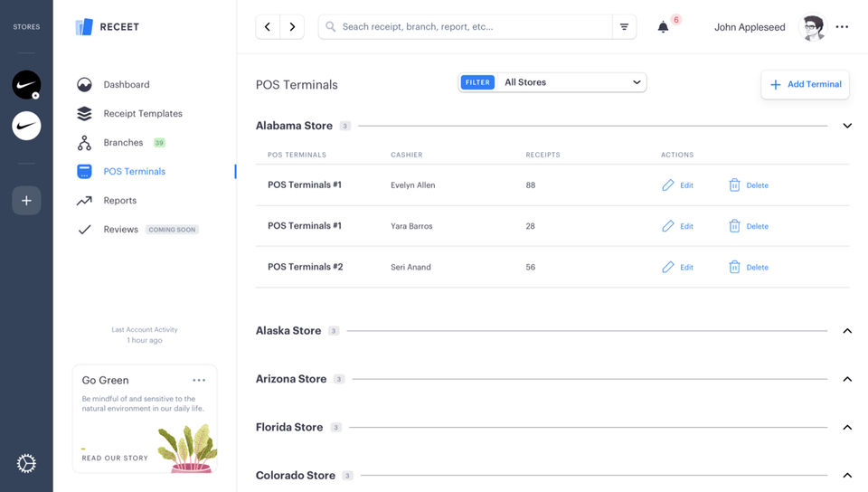Click the CASHIER column header
The image size is (868, 492).
click(406, 155)
